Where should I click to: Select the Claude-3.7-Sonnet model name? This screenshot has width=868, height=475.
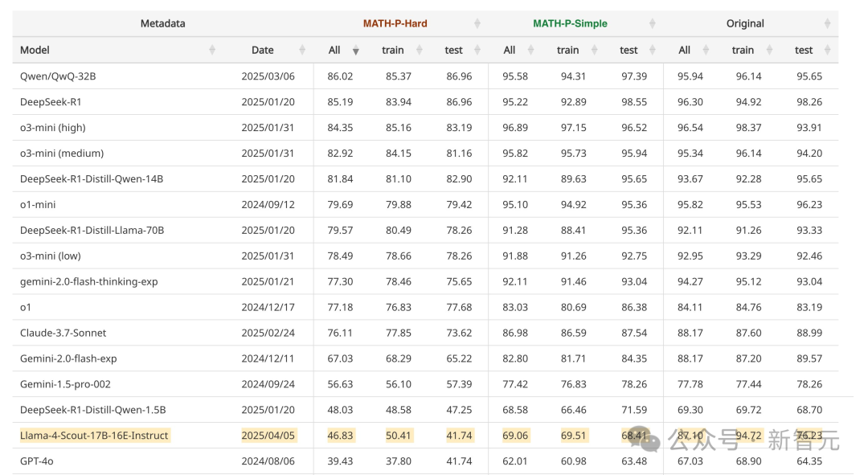coord(63,333)
